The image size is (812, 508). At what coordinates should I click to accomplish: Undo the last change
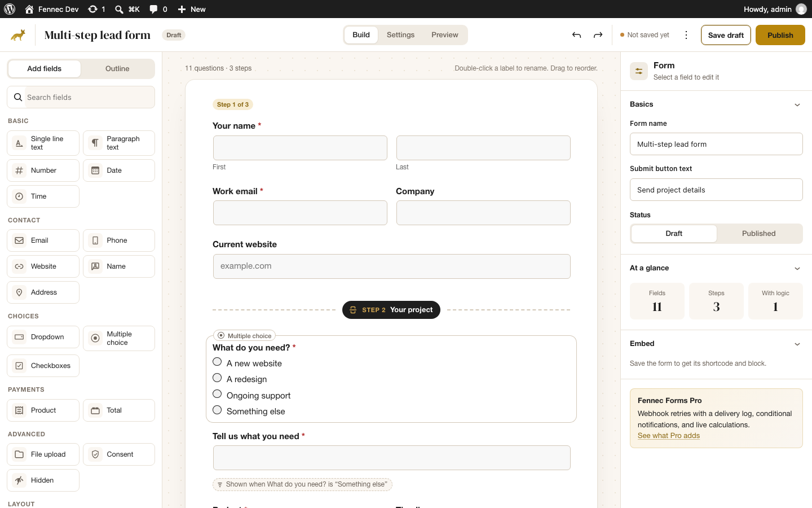pos(576,35)
